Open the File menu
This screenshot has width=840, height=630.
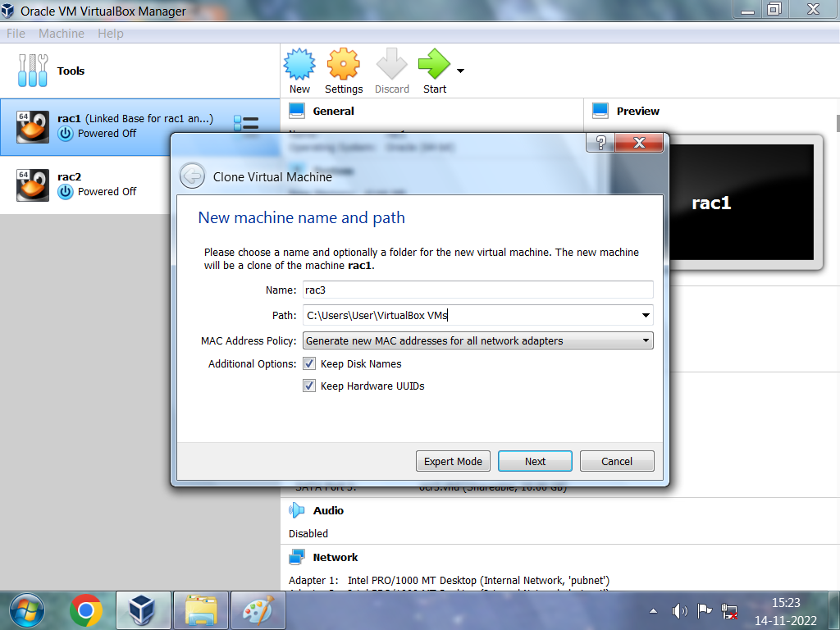pos(16,33)
